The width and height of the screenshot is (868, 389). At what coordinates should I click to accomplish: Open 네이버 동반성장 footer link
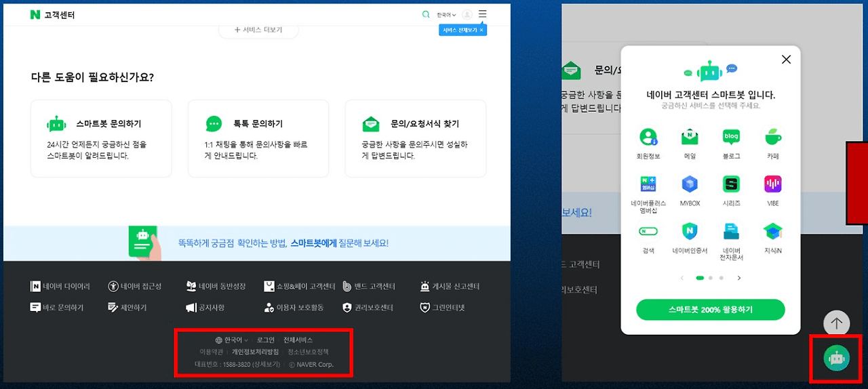[216, 287]
